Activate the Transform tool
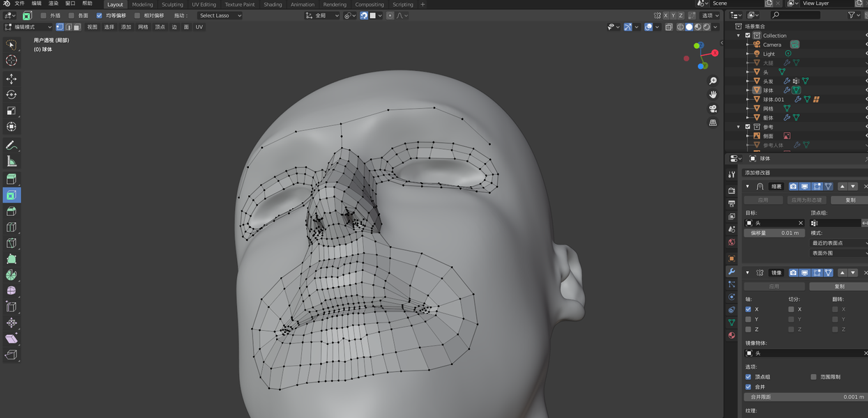868x418 pixels. 11,127
